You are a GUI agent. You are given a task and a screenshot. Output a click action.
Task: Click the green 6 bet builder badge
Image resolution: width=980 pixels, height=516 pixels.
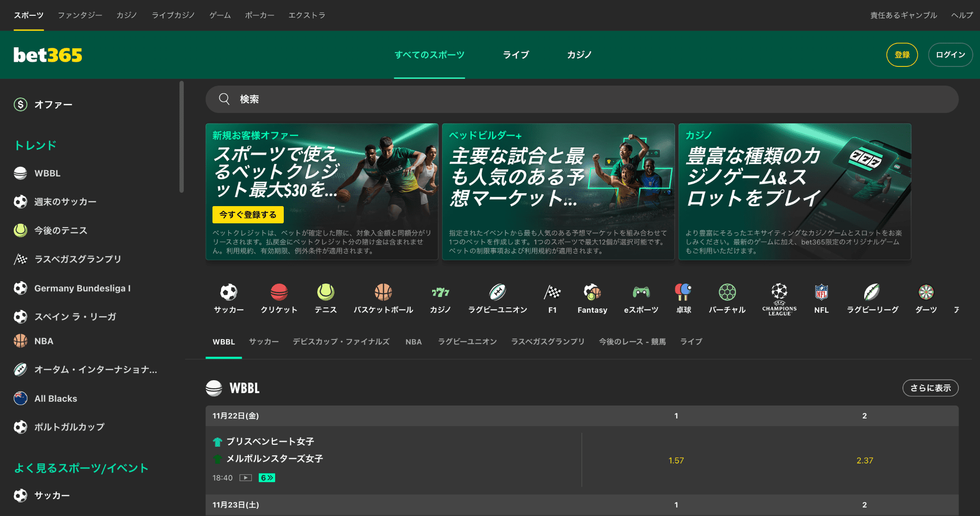point(267,478)
